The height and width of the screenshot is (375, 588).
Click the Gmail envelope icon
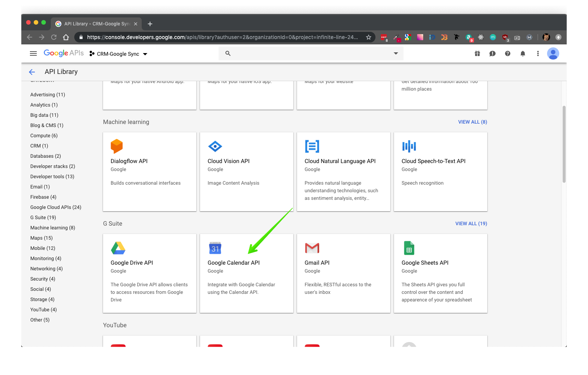tap(312, 248)
